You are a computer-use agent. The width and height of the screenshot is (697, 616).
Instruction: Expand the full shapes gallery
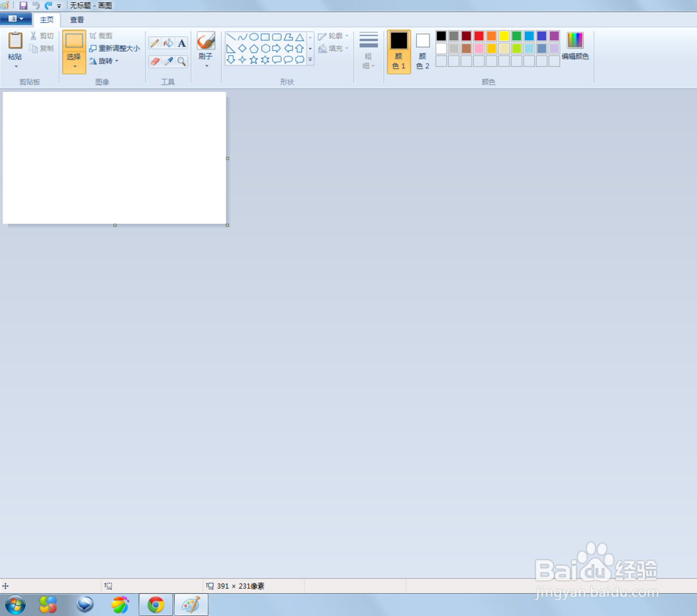310,59
